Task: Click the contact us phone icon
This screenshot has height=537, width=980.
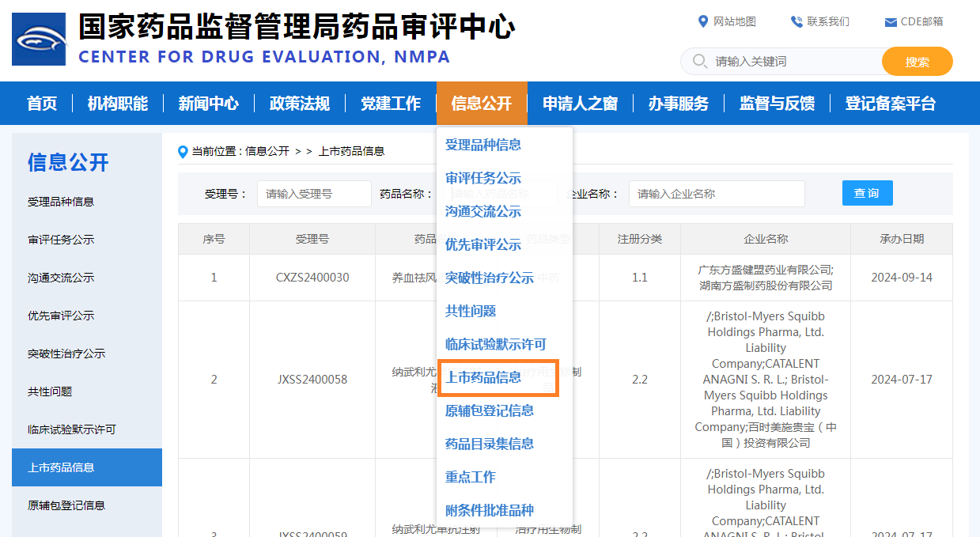Action: pos(796,21)
